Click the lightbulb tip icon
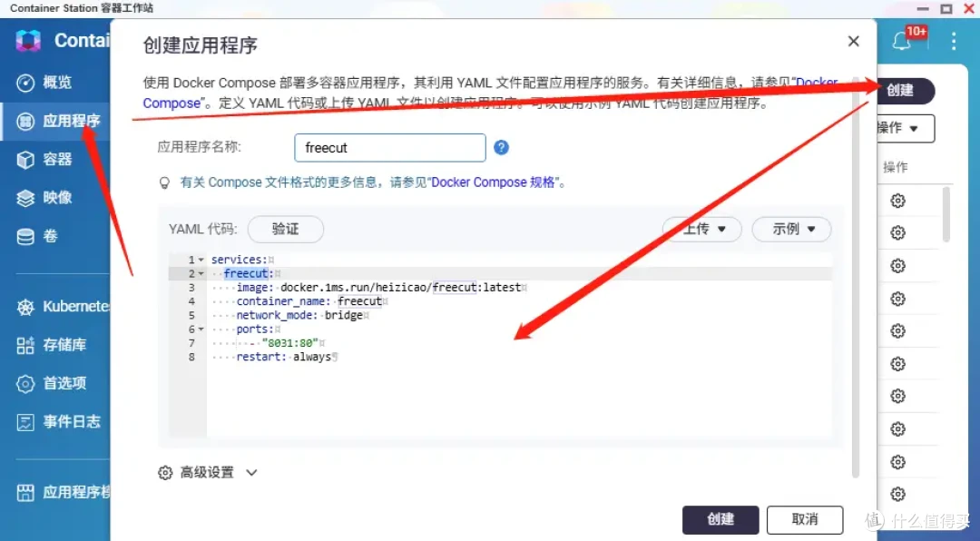 164,182
